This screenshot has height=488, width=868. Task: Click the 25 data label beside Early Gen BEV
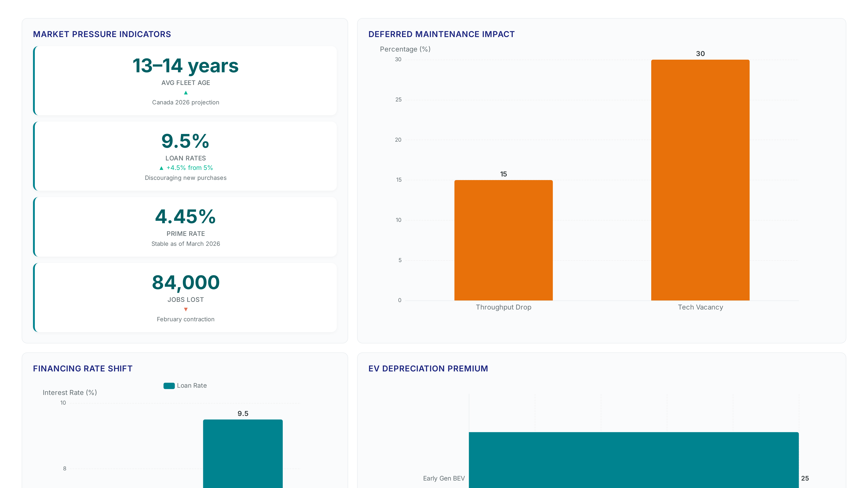click(805, 479)
